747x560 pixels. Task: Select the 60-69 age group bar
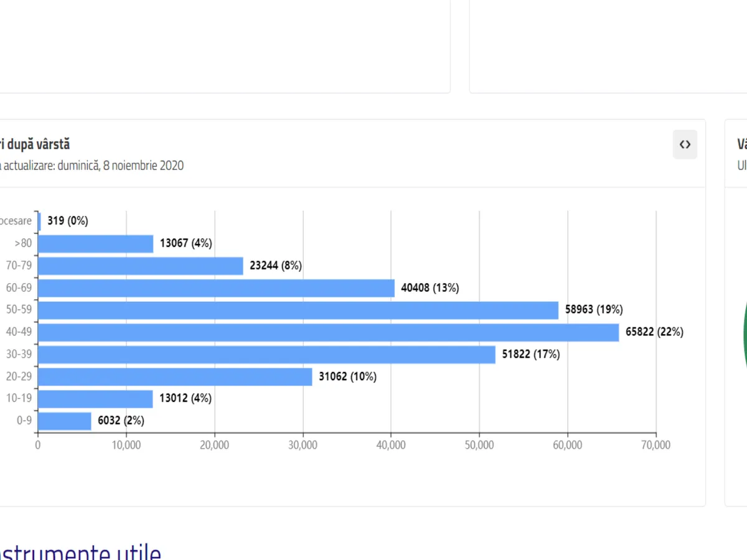point(216,288)
